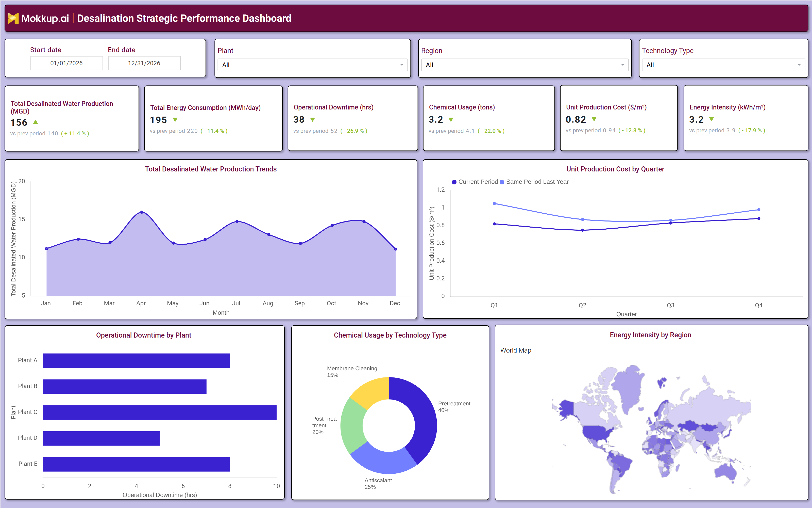Click the '(- 17.9 %)' change text

(x=752, y=130)
